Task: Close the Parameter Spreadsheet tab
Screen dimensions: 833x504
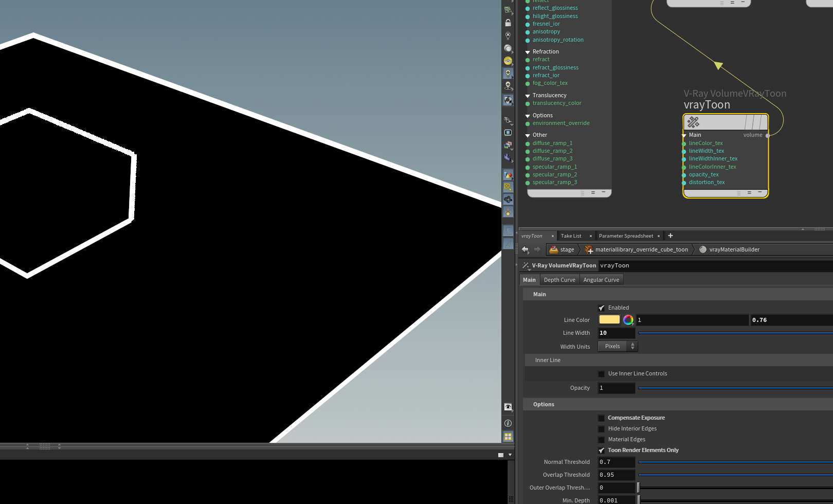Action: click(x=659, y=236)
